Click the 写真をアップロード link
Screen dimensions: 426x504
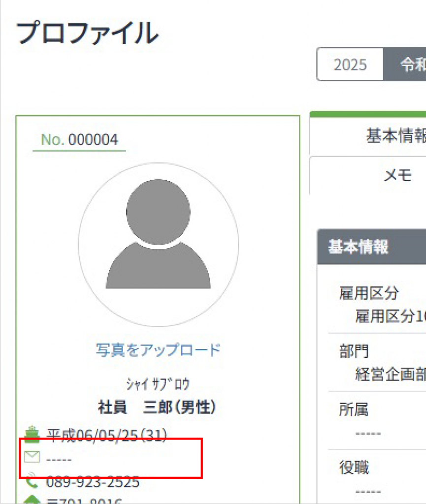pos(158,350)
